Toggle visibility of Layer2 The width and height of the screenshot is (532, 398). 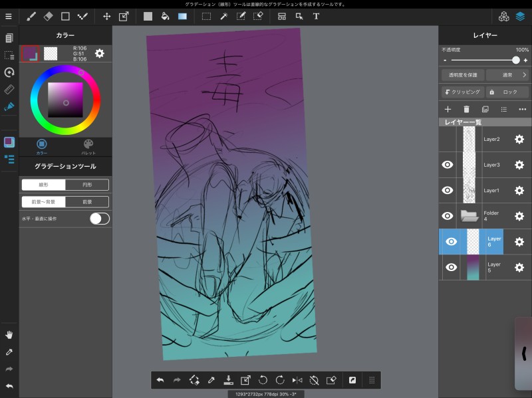pyautogui.click(x=448, y=139)
